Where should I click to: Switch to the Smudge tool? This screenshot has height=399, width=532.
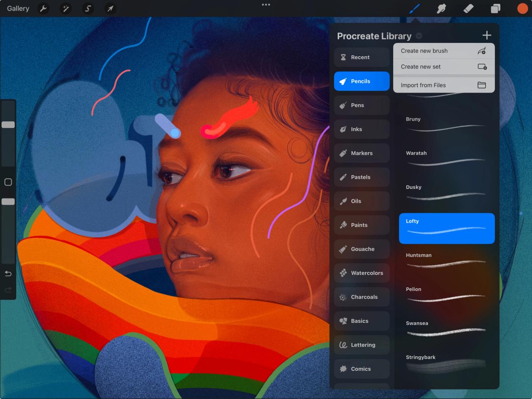coord(441,8)
